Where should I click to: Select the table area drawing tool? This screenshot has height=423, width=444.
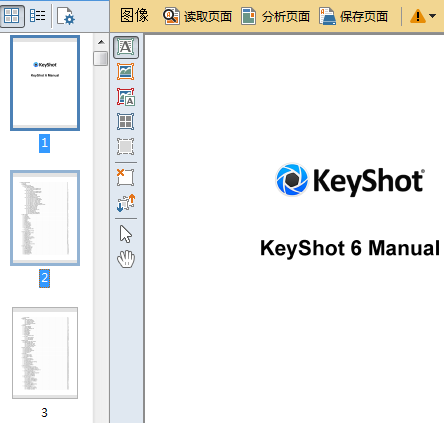(x=126, y=121)
